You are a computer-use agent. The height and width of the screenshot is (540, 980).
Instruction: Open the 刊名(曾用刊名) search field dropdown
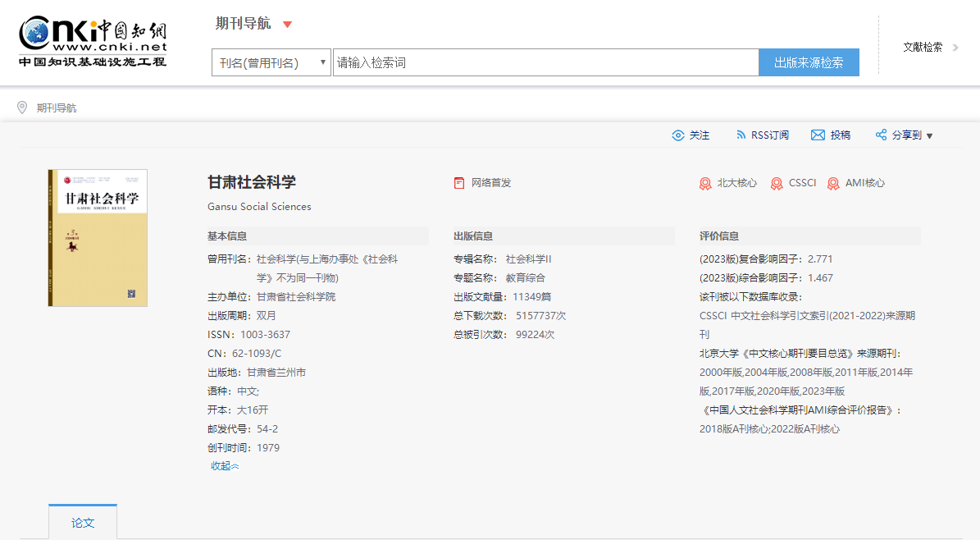point(271,62)
